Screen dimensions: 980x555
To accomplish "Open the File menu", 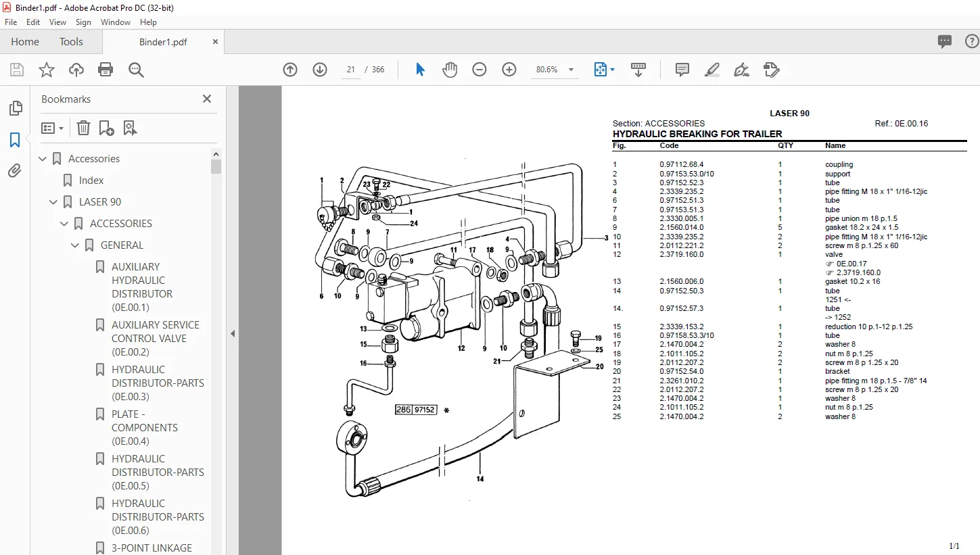I will [11, 22].
